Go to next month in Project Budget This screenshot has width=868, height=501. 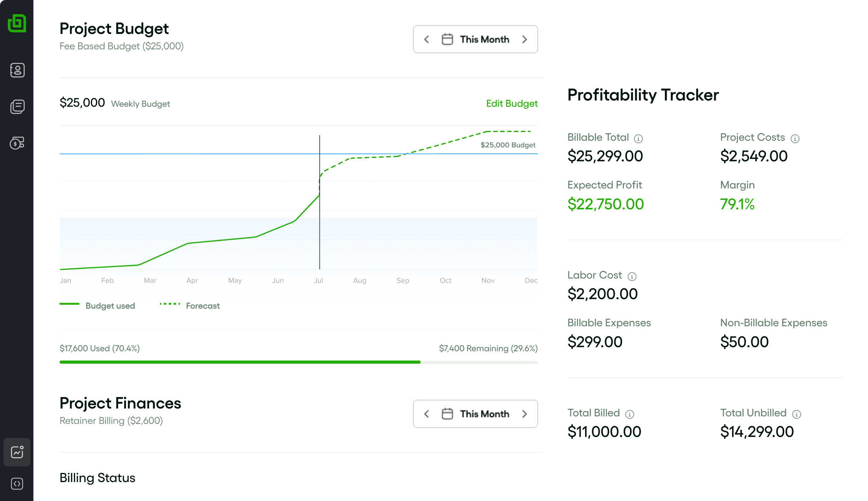click(x=525, y=40)
